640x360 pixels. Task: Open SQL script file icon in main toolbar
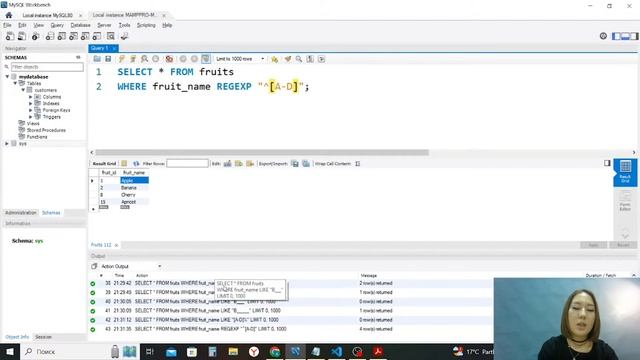point(22,36)
